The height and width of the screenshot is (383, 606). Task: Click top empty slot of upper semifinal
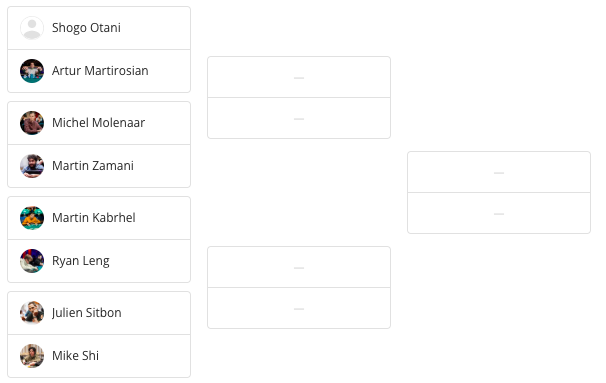pos(299,77)
